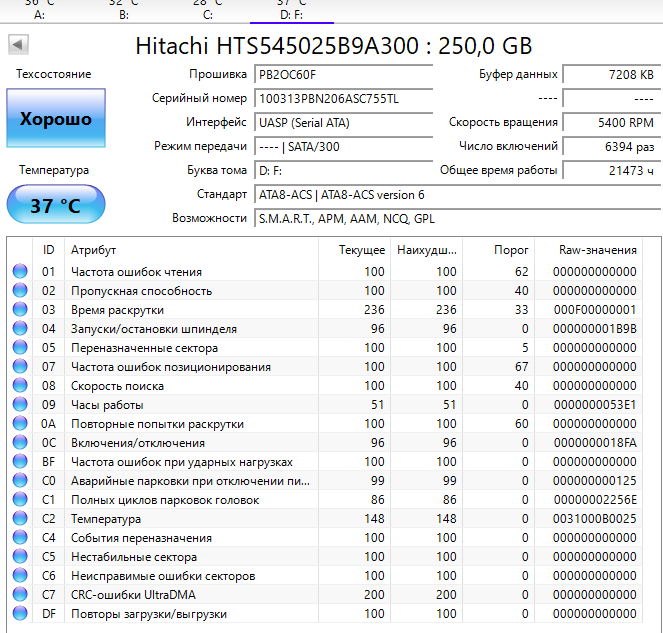
Task: Click the Raw-значения column header
Action: tap(598, 250)
